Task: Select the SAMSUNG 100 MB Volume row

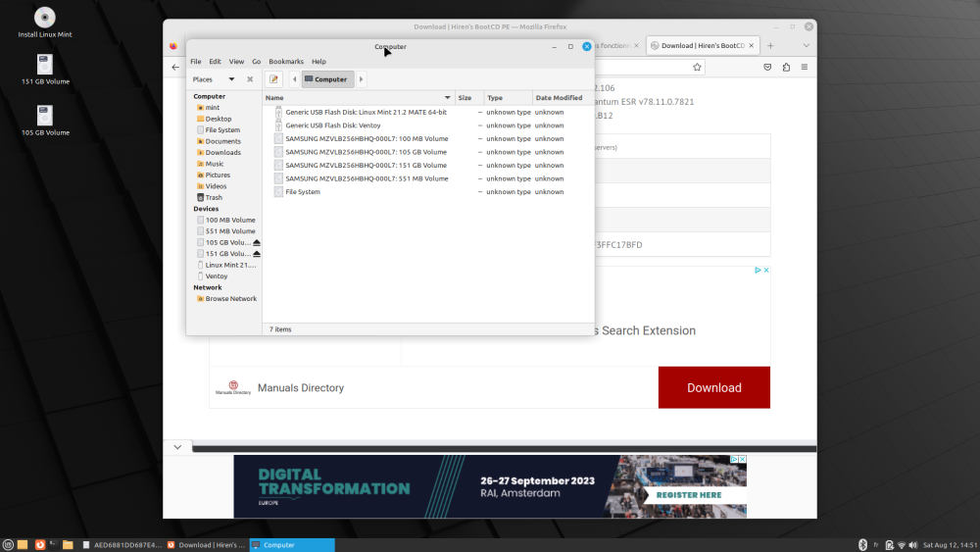Action: coord(428,139)
